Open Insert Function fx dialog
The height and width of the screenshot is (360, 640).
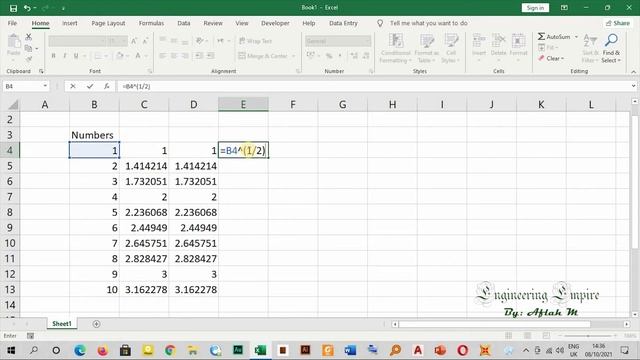pos(107,86)
